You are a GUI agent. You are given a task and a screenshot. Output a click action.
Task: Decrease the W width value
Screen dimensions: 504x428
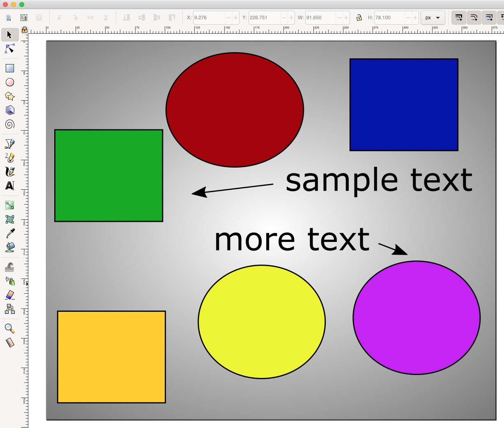pos(339,18)
